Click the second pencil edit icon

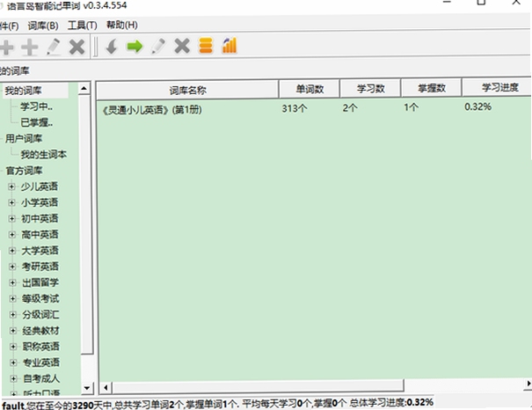158,46
